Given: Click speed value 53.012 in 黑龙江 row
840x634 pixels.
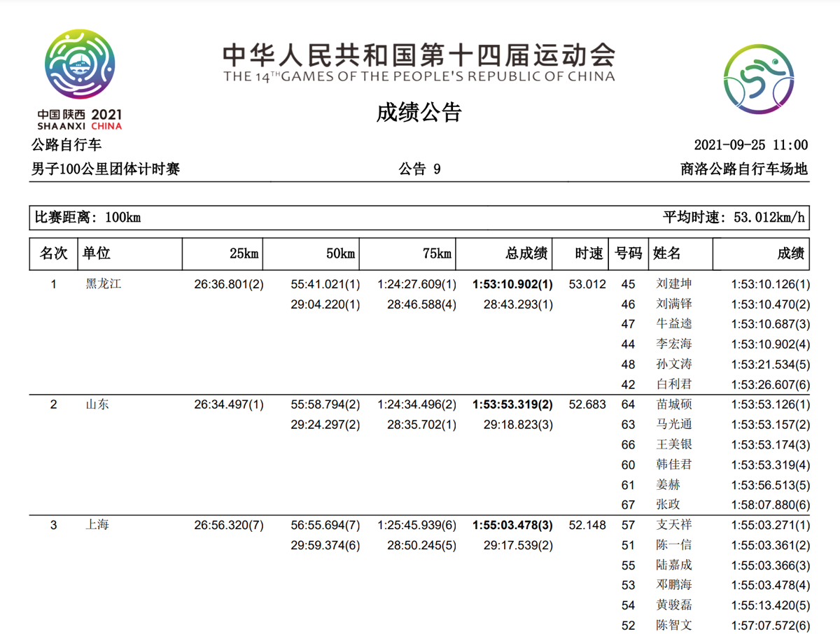Looking at the screenshot, I should (x=588, y=284).
